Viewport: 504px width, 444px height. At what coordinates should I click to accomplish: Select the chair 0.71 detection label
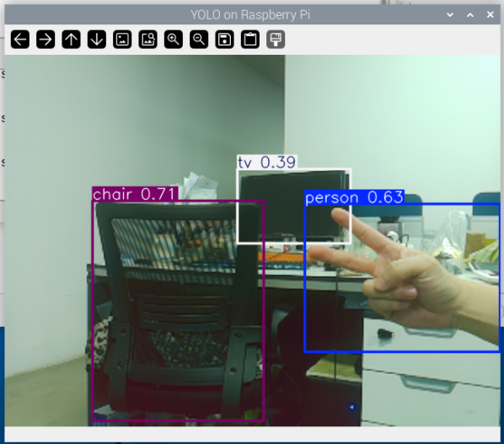(135, 194)
